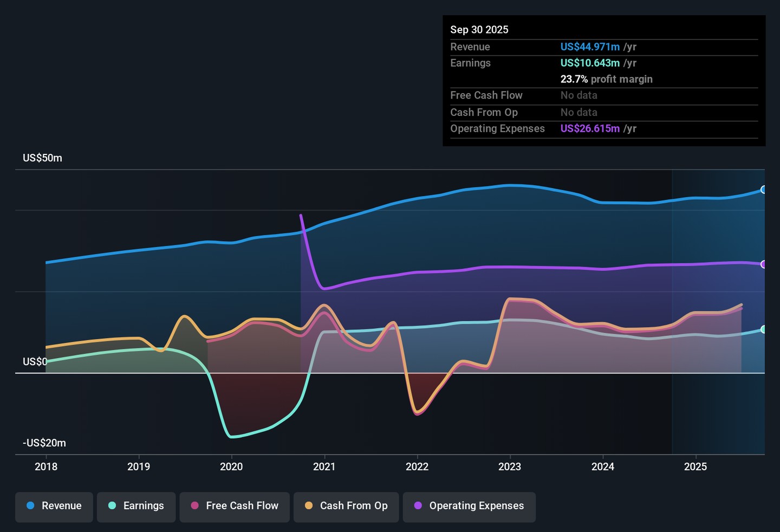Screen dimensions: 780x532
Task: Toggle the Earnings series legend
Action: [136, 506]
